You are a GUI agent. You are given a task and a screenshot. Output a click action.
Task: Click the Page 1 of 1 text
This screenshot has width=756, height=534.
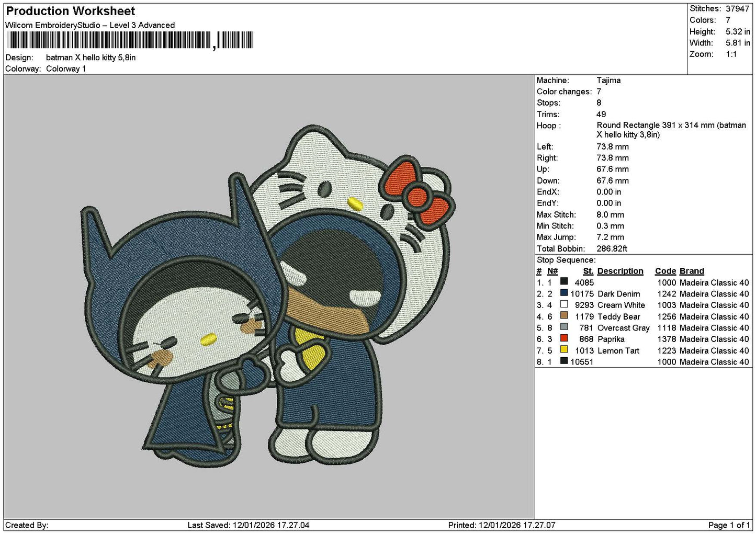(x=729, y=525)
